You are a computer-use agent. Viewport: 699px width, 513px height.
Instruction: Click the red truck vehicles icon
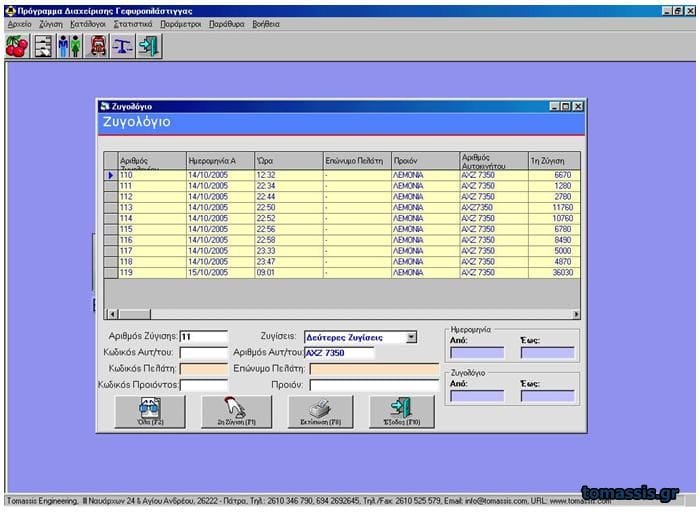pyautogui.click(x=97, y=46)
